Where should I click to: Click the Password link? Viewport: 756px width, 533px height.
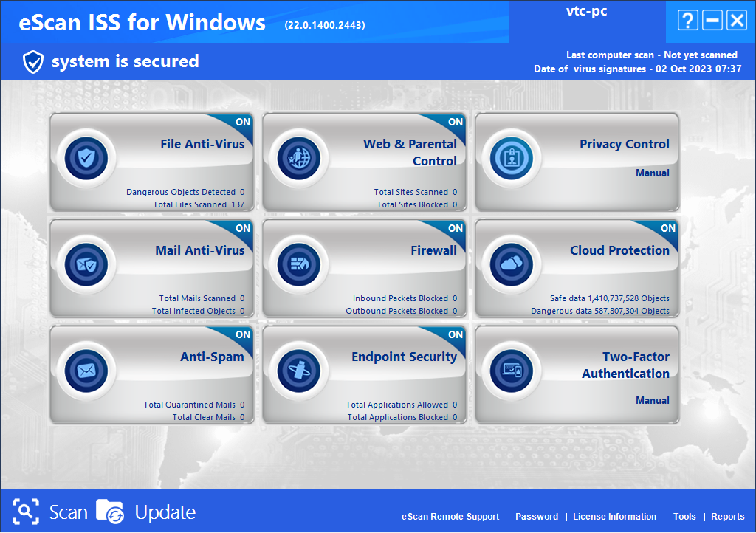click(x=537, y=517)
